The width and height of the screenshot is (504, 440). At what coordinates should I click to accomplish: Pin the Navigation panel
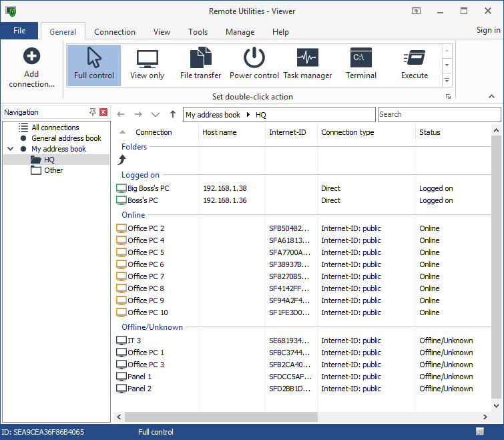pos(93,112)
